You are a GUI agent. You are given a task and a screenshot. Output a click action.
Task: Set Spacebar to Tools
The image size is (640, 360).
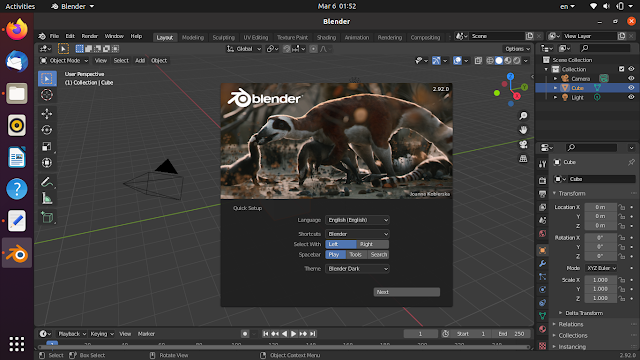click(x=356, y=254)
